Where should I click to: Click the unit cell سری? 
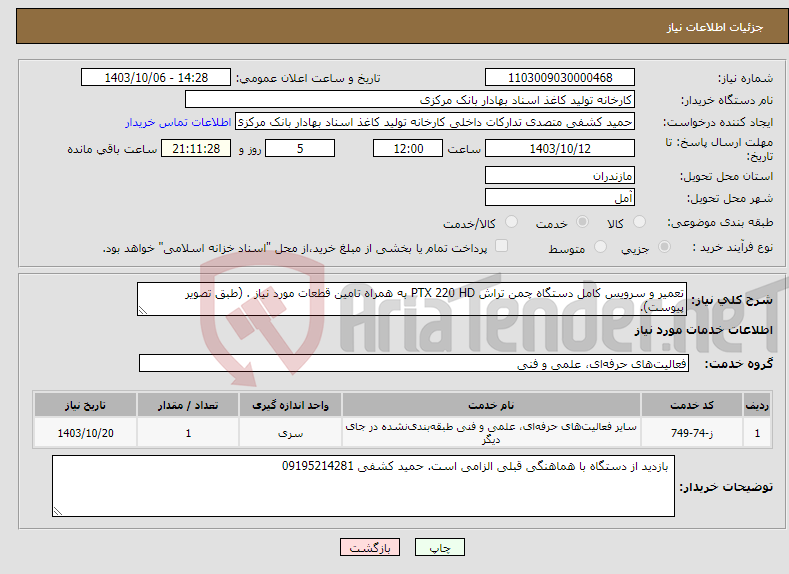coord(290,433)
